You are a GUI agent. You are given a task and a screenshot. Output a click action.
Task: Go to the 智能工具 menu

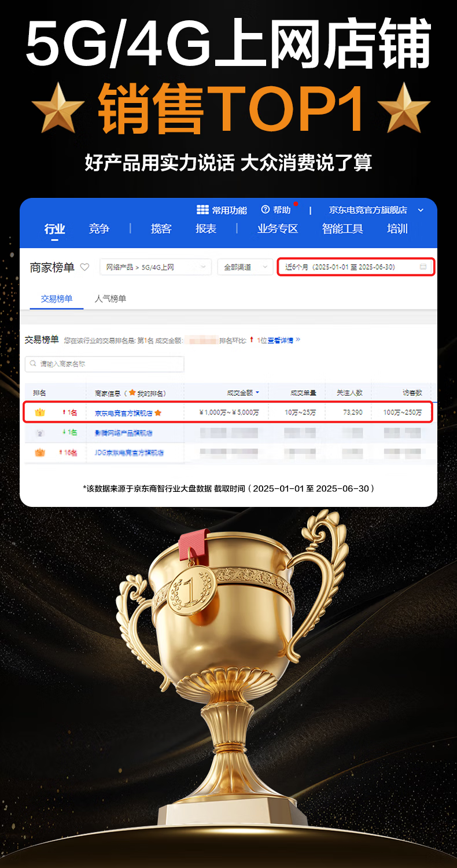(342, 229)
